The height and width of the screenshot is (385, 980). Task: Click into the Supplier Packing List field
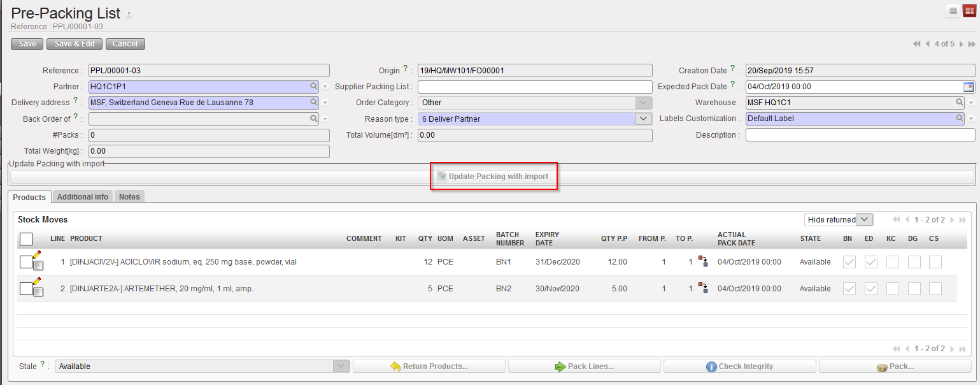[535, 87]
